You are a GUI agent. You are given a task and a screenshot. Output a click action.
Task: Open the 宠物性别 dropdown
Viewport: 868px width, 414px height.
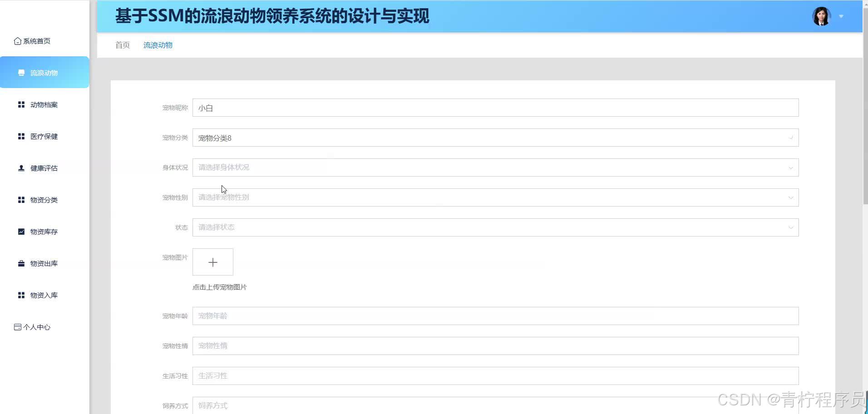[495, 197]
